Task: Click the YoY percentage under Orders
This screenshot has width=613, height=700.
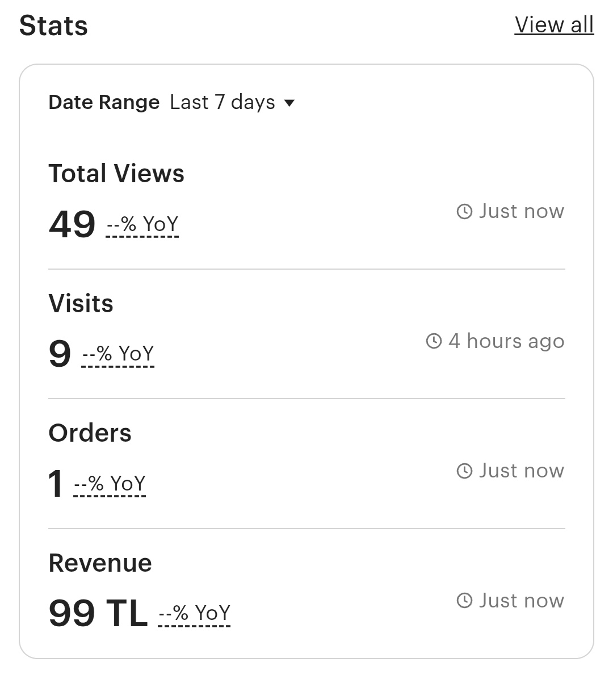Action: [110, 484]
